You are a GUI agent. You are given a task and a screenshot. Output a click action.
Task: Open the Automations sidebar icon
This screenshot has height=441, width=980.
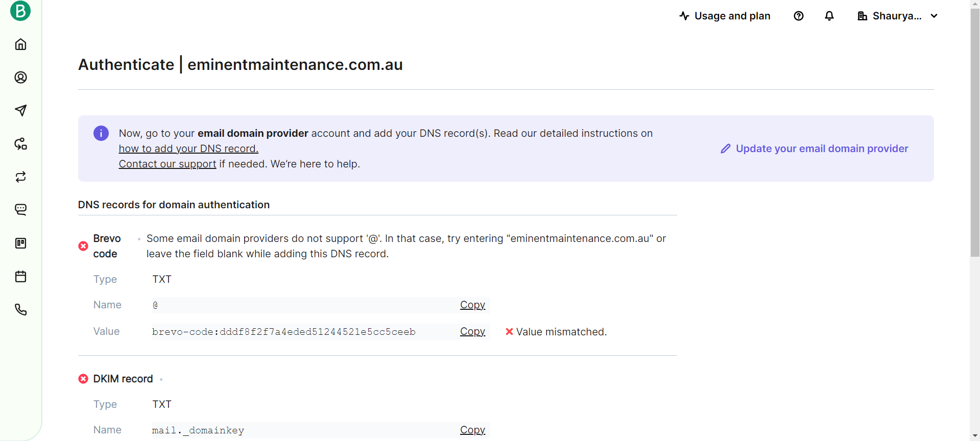tap(20, 144)
